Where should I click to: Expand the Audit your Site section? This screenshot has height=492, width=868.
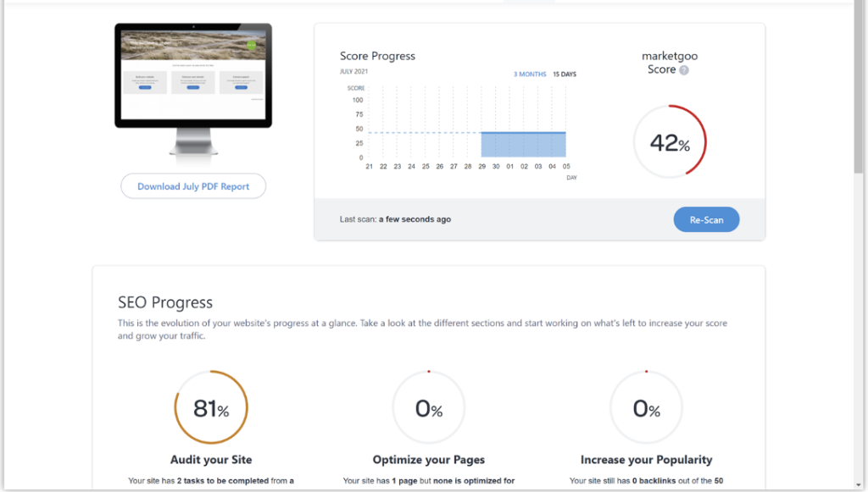pos(210,459)
